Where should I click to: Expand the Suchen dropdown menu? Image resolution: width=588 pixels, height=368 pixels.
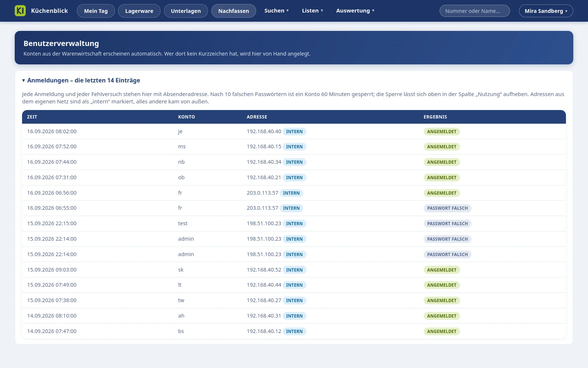point(277,11)
